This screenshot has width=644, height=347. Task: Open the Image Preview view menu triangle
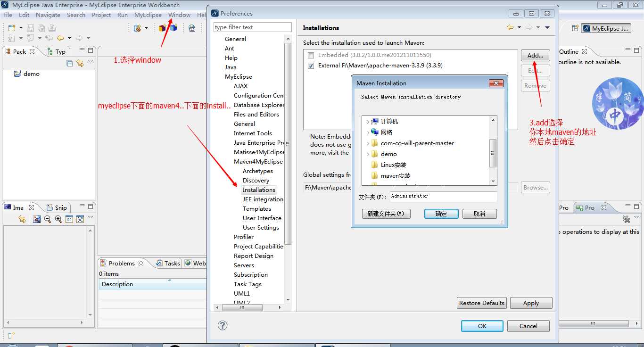pos(91,218)
